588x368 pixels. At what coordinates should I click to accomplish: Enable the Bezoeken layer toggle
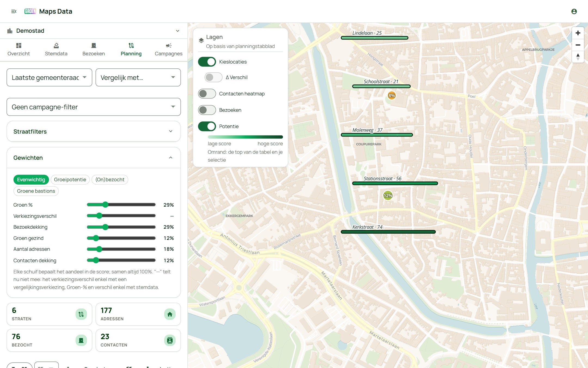[x=207, y=110]
